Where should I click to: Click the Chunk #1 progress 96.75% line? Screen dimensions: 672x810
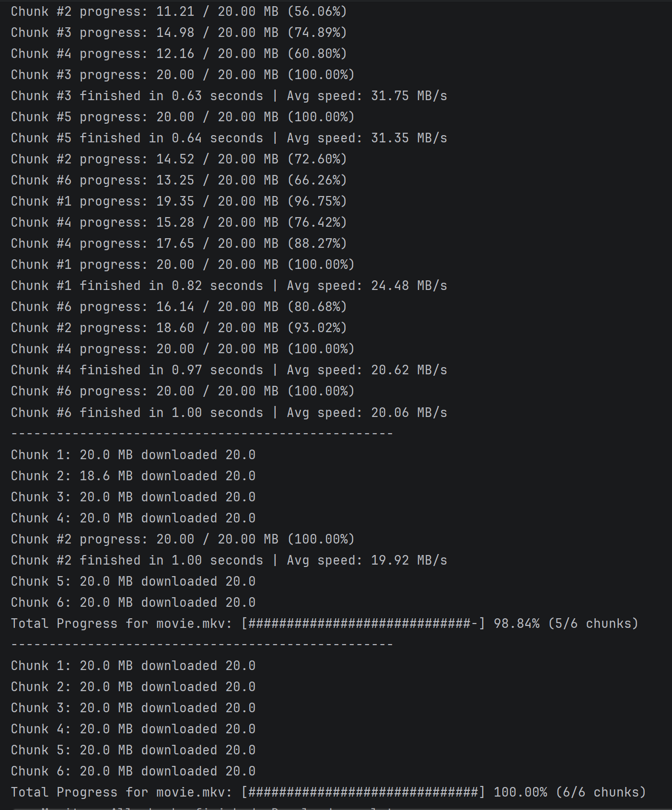179,201
